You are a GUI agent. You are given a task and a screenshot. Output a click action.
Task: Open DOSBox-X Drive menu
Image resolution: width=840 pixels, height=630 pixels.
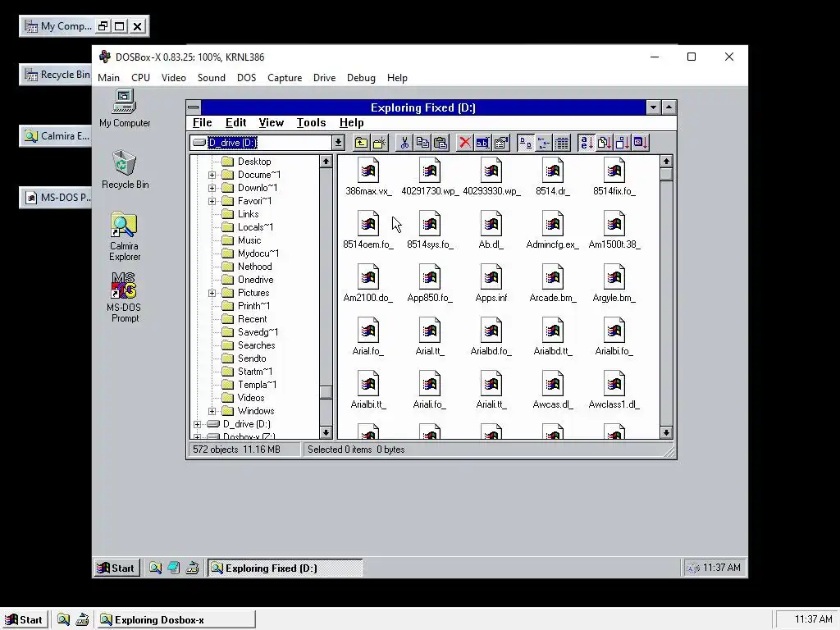point(324,78)
